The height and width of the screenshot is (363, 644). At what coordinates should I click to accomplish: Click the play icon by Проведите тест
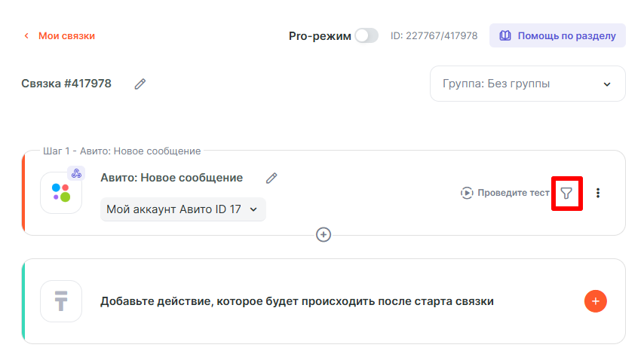pos(468,193)
